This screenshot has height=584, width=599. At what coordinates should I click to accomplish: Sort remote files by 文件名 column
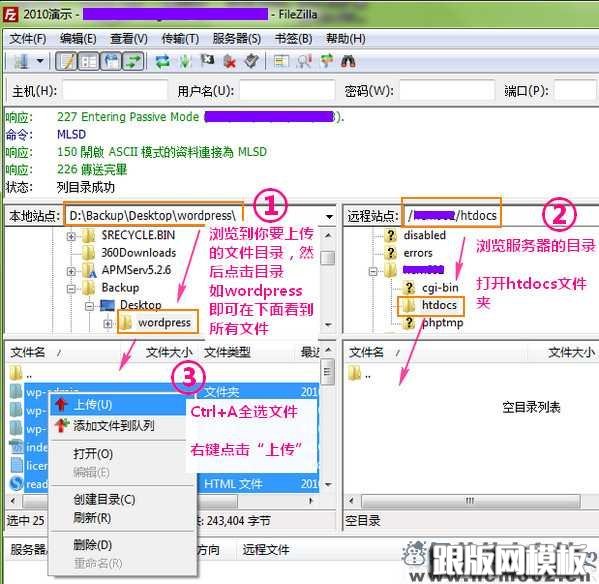pyautogui.click(x=366, y=352)
